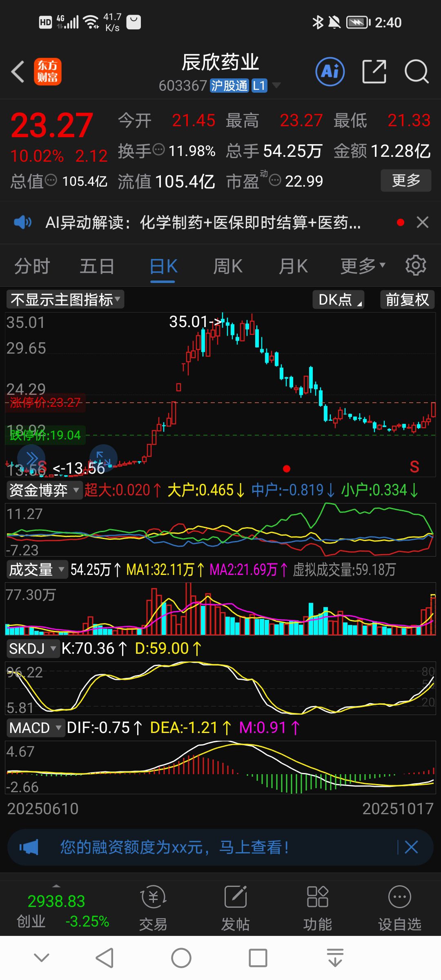Tap the 东方财富 app logo

[48, 71]
